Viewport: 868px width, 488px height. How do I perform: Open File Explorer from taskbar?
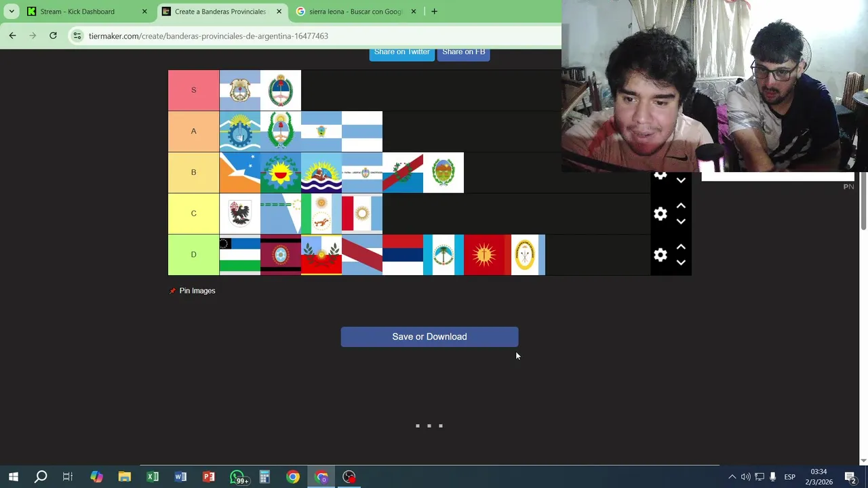pyautogui.click(x=124, y=476)
